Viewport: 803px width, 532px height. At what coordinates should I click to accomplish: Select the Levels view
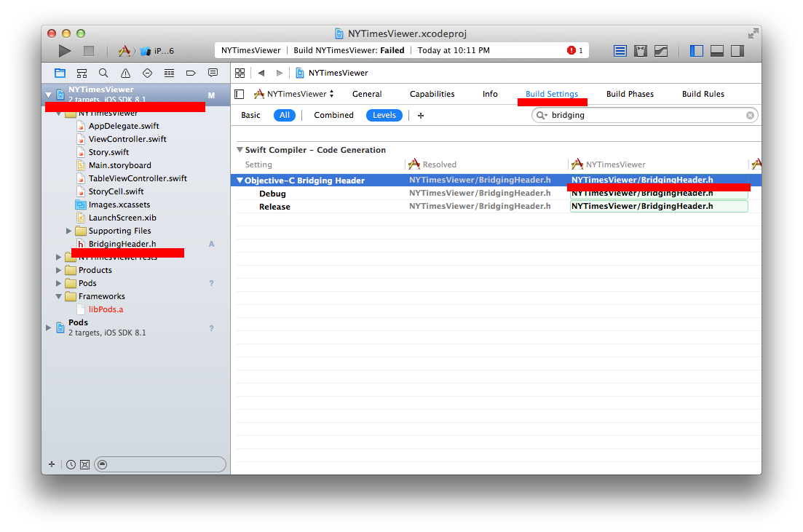pyautogui.click(x=384, y=115)
